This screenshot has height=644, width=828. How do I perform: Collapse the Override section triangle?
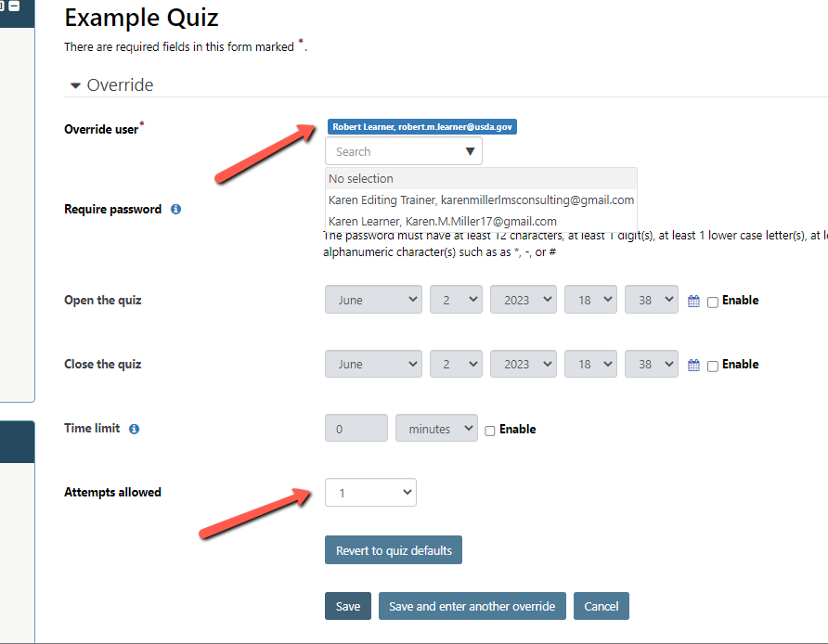75,85
